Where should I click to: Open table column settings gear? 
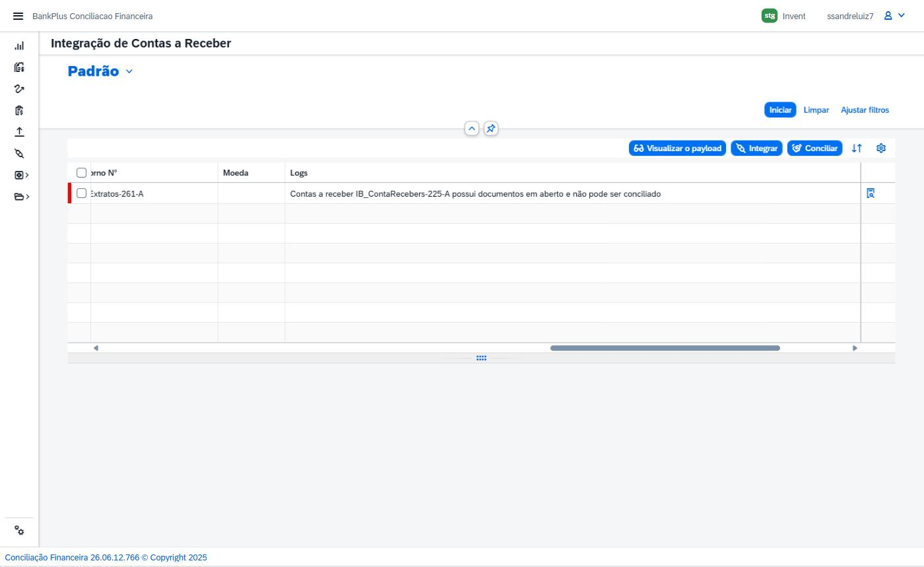click(881, 149)
